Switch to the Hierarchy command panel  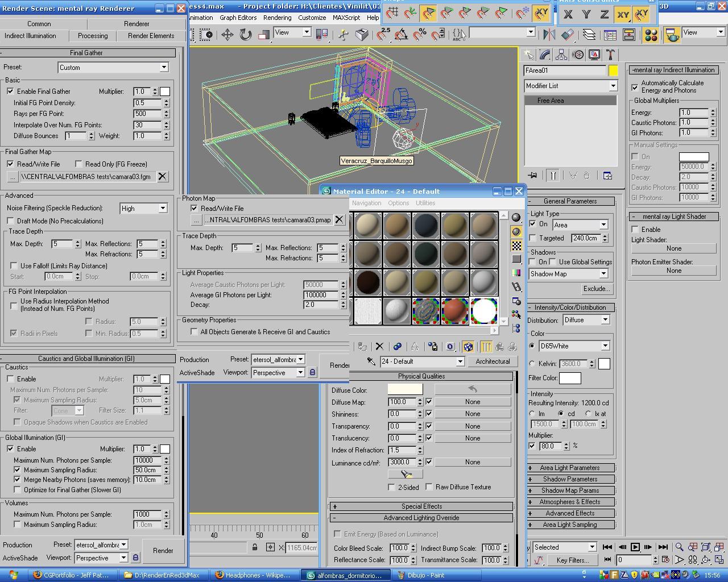(561, 55)
